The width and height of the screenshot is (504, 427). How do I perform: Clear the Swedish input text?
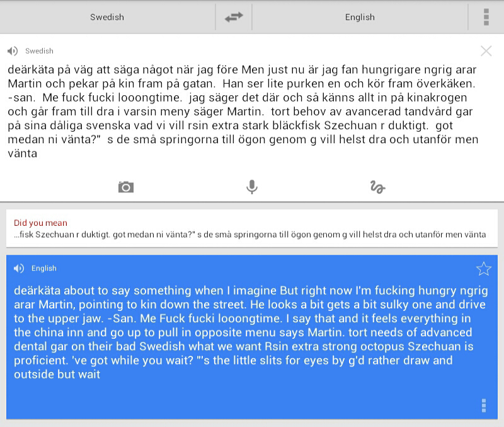[486, 51]
